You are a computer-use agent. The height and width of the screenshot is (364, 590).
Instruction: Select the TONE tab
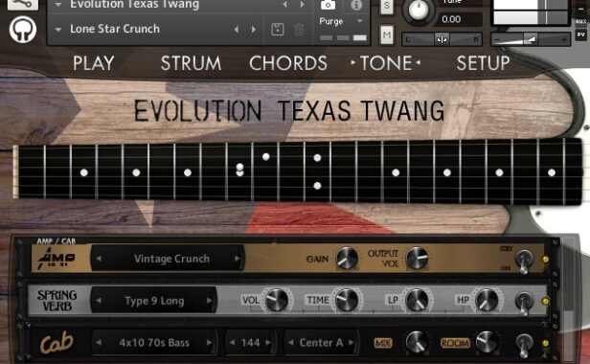[x=386, y=63]
